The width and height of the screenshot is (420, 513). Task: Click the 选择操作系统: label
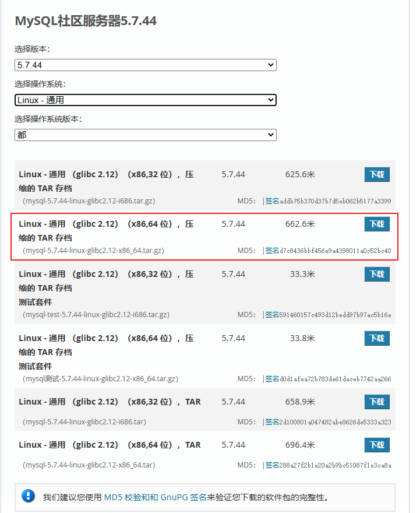(x=40, y=84)
